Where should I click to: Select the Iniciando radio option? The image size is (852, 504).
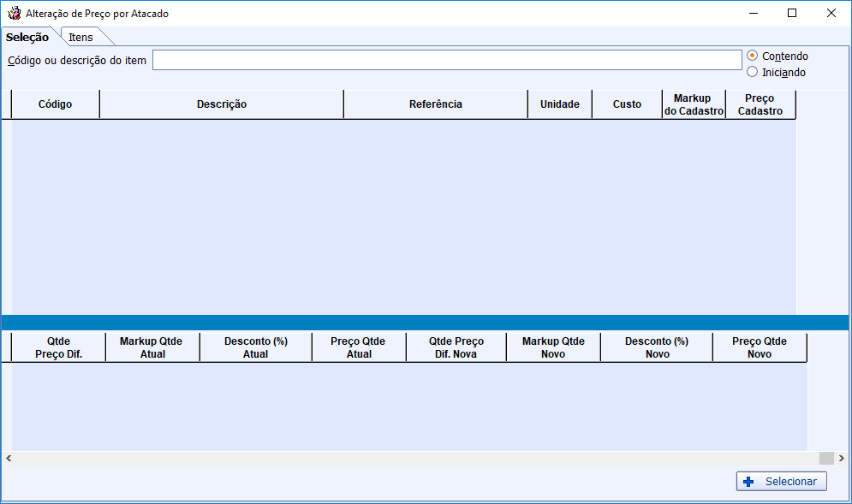pyautogui.click(x=753, y=73)
